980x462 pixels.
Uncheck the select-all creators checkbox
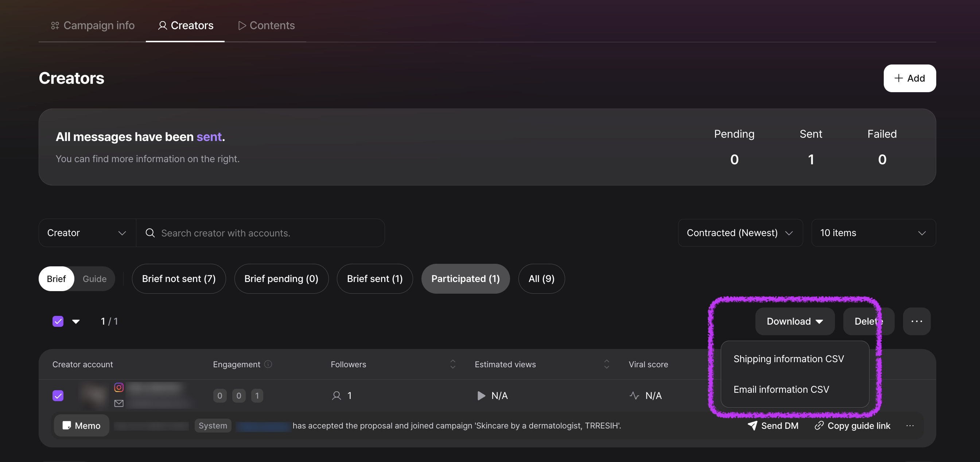click(x=58, y=321)
